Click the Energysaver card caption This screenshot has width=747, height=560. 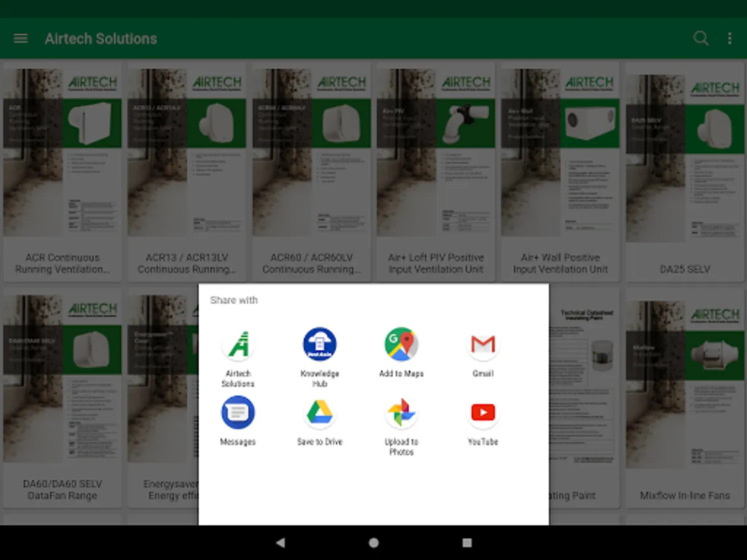pos(171,490)
